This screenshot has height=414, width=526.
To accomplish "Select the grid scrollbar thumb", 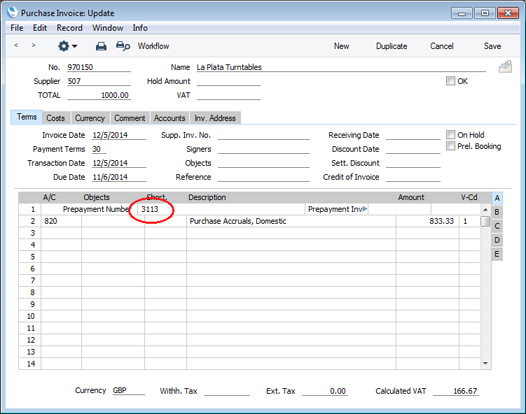I will click(485, 221).
